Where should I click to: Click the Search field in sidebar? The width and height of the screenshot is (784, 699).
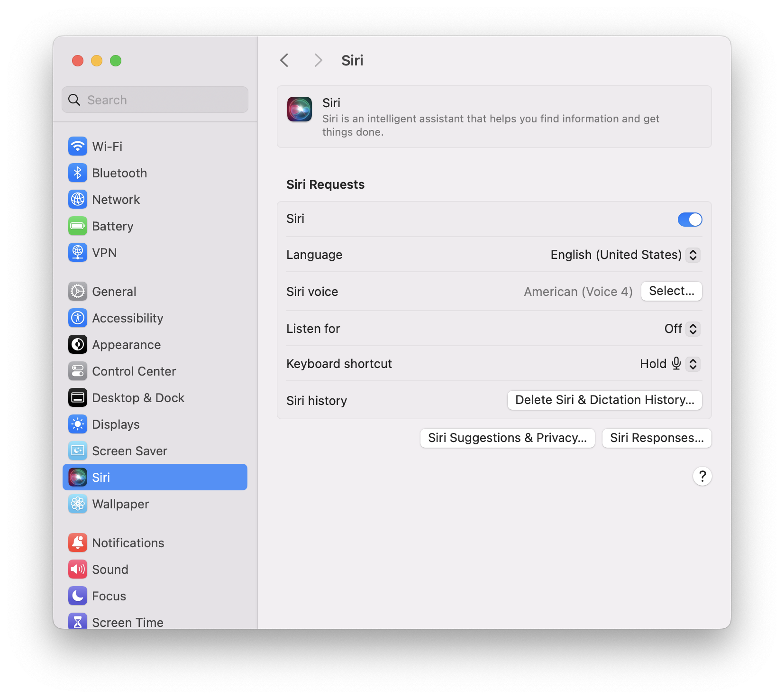tap(155, 100)
